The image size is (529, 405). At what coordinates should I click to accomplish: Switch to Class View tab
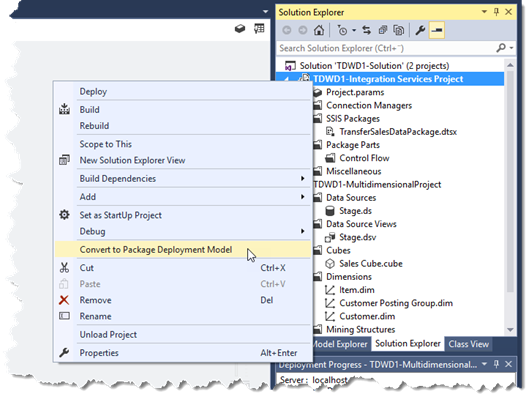pyautogui.click(x=469, y=344)
